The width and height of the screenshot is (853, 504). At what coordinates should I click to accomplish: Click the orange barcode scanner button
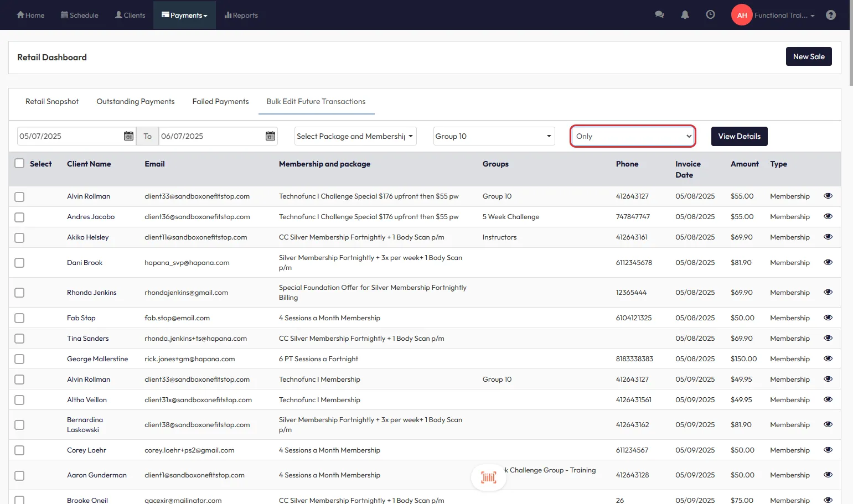488,477
